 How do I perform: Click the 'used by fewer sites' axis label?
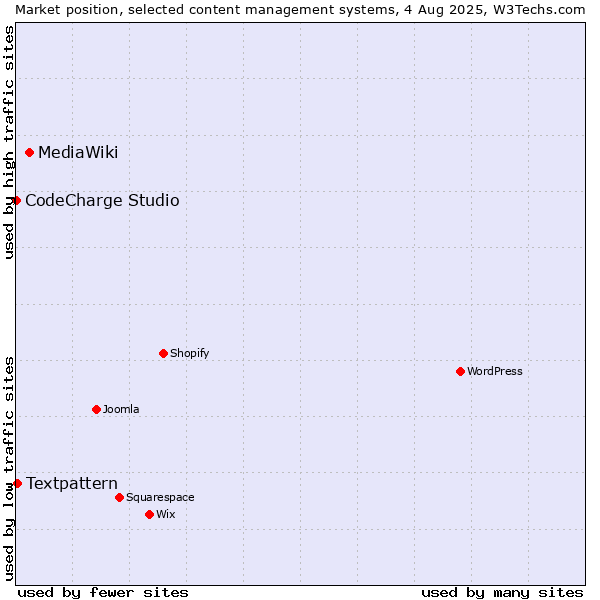[x=103, y=593]
